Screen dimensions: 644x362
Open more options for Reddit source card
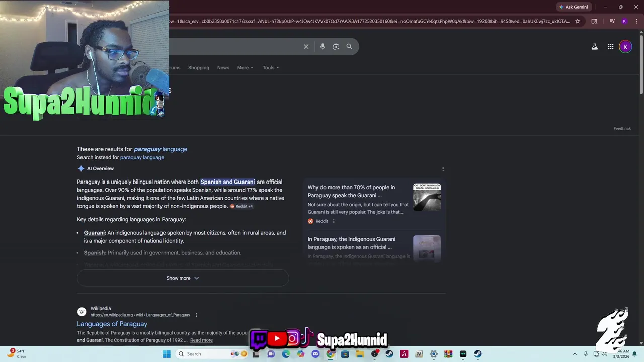click(x=333, y=221)
